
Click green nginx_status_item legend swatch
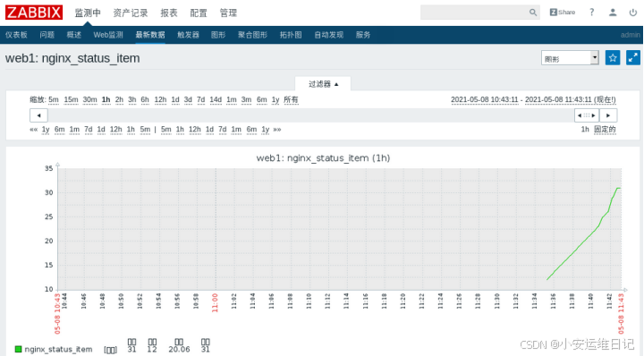[x=18, y=349]
